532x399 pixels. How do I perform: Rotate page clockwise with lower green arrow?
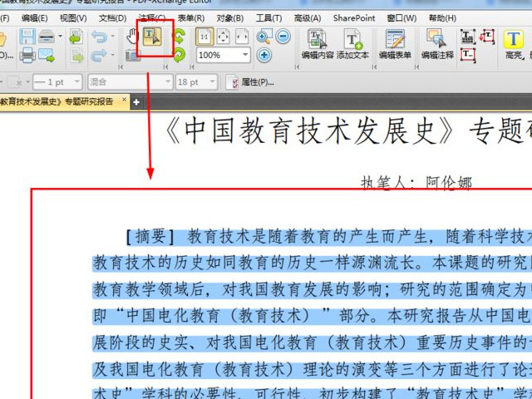pyautogui.click(x=180, y=55)
